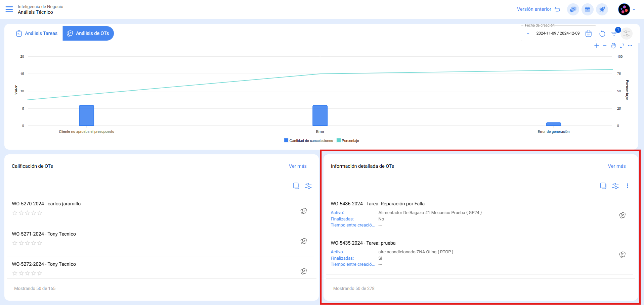This screenshot has width=644, height=305.
Task: Toggle the select-all square in Calificación de OTs
Action: [x=296, y=186]
